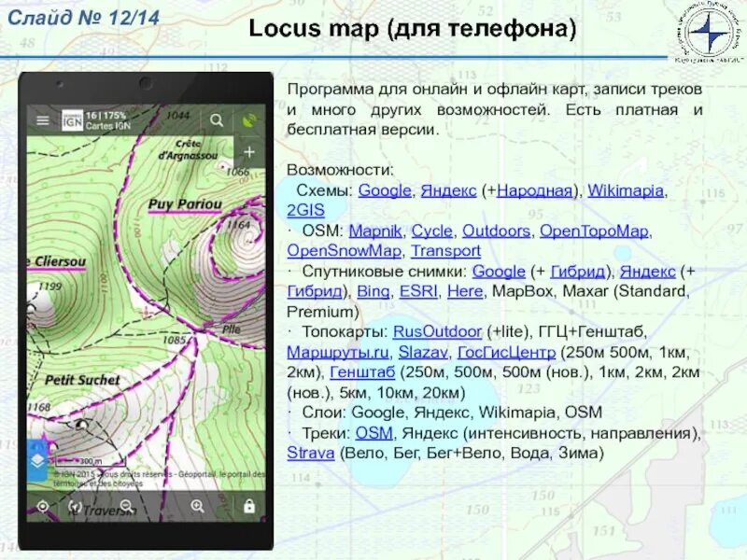The width and height of the screenshot is (747, 560).
Task: Click the Гибрид link before Bing
Action: click(315, 291)
